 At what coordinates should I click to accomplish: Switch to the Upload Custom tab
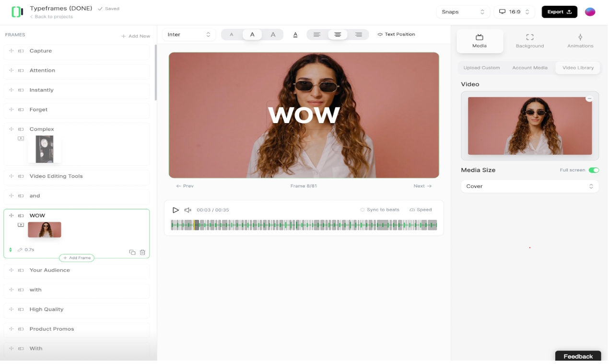(x=481, y=68)
